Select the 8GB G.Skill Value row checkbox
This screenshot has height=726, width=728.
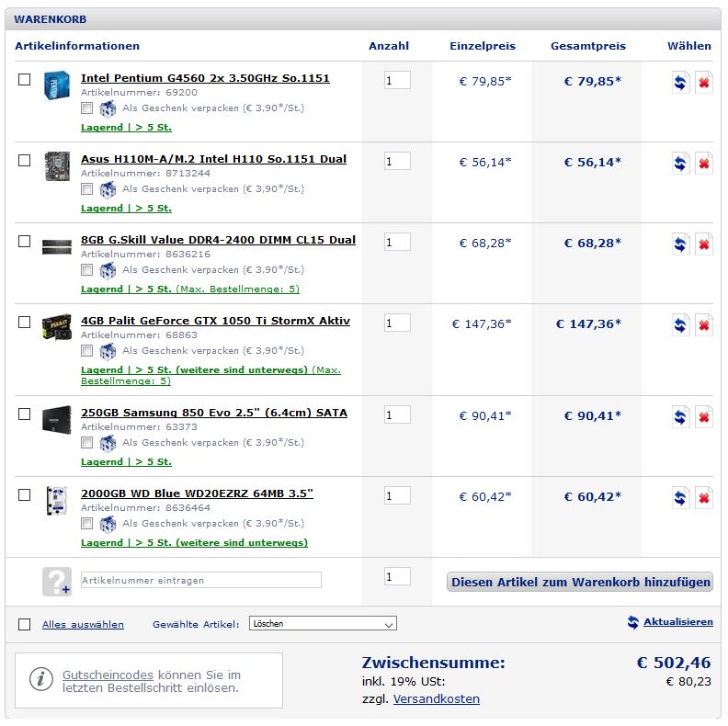click(x=24, y=241)
